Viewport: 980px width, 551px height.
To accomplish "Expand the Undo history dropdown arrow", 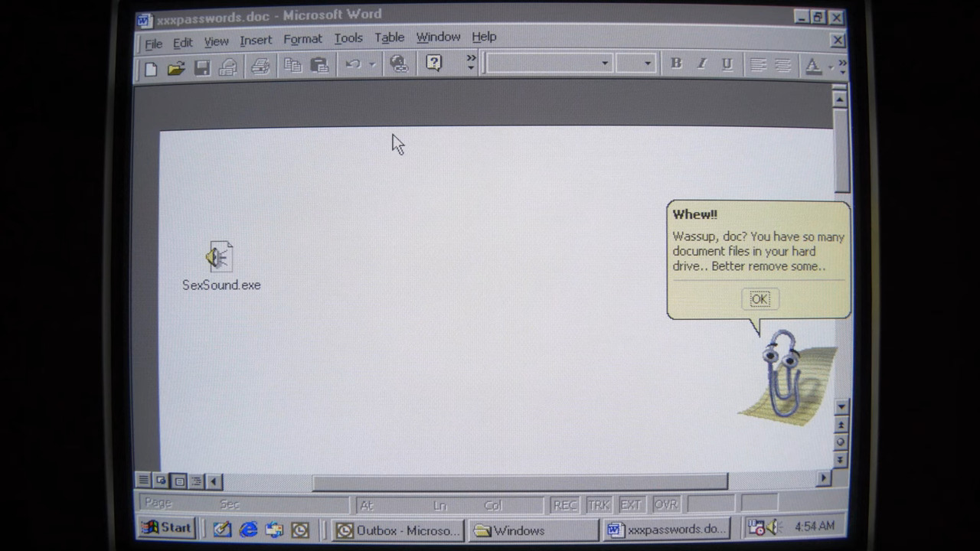I will (x=372, y=65).
